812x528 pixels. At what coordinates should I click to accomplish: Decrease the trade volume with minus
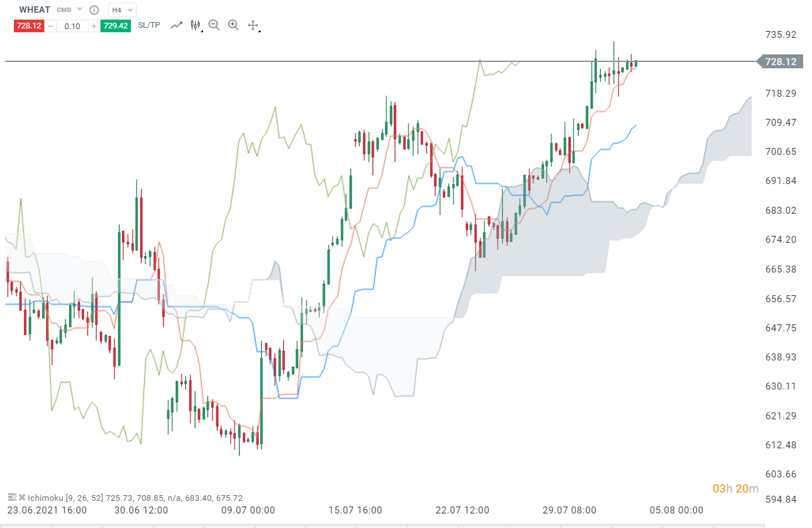click(x=51, y=26)
